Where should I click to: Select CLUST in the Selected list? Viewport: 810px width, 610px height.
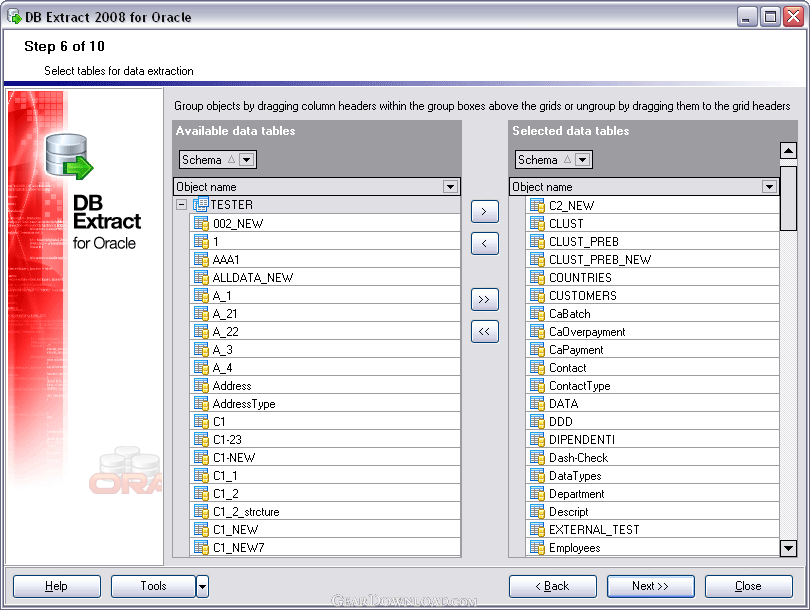coord(652,223)
